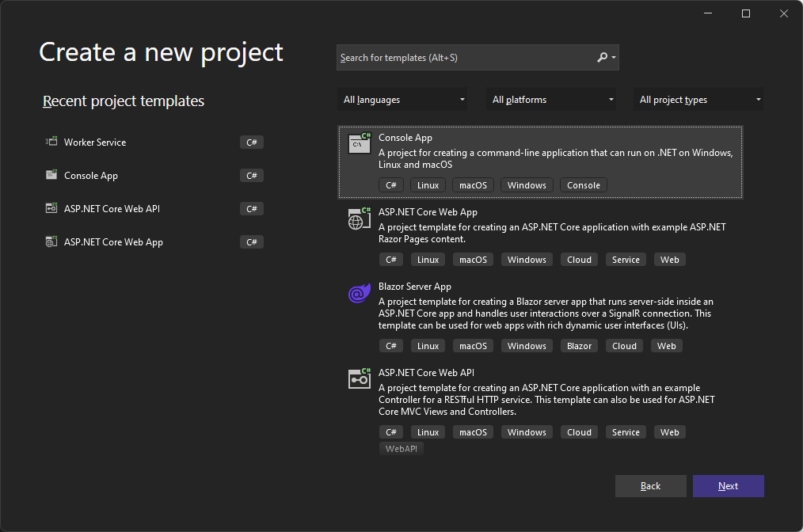Open the All project types dropdown

click(x=699, y=100)
